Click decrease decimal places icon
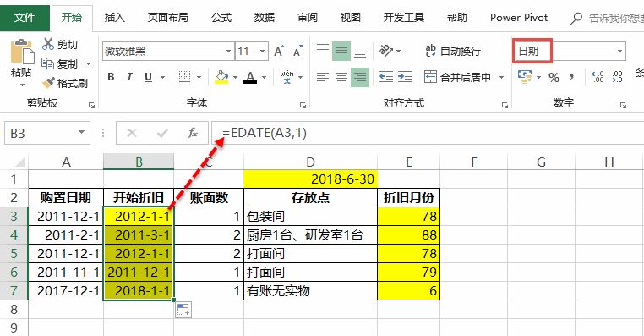The width and height of the screenshot is (644, 336). 617,77
